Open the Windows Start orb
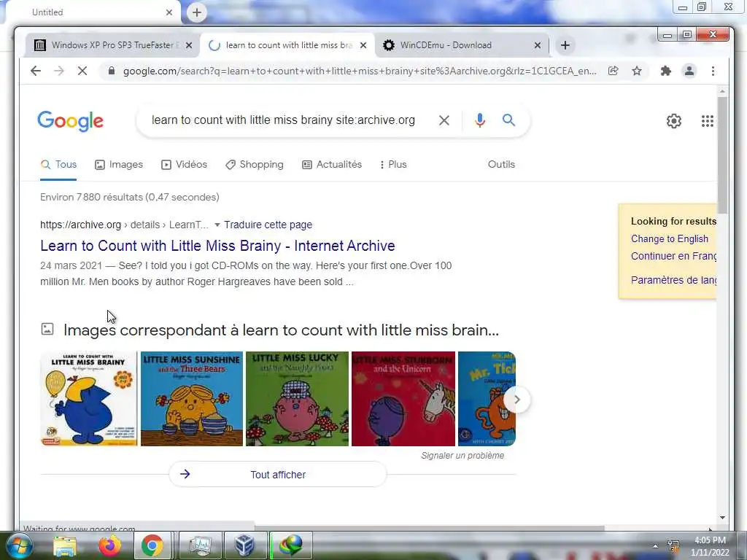 tap(18, 545)
